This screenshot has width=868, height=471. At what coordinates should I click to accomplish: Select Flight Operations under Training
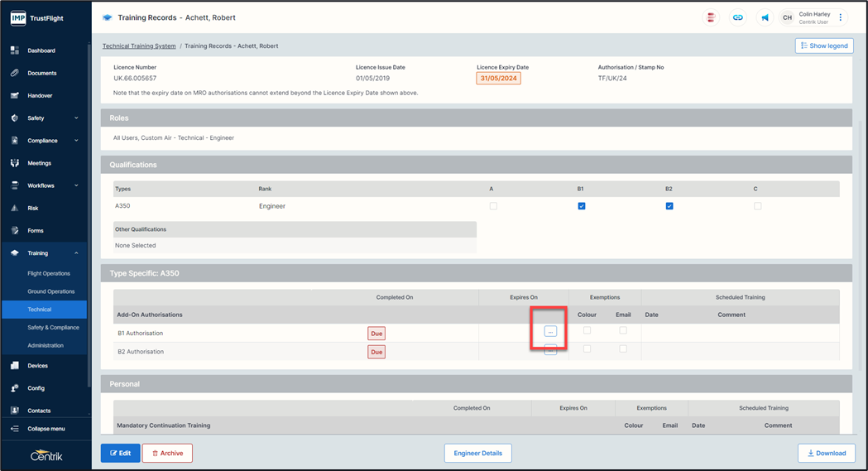click(x=49, y=273)
